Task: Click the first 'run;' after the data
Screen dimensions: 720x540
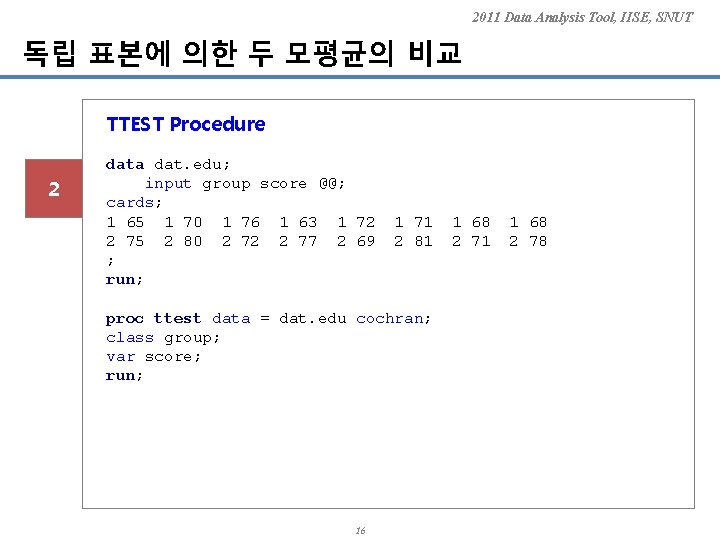Action: click(x=124, y=280)
